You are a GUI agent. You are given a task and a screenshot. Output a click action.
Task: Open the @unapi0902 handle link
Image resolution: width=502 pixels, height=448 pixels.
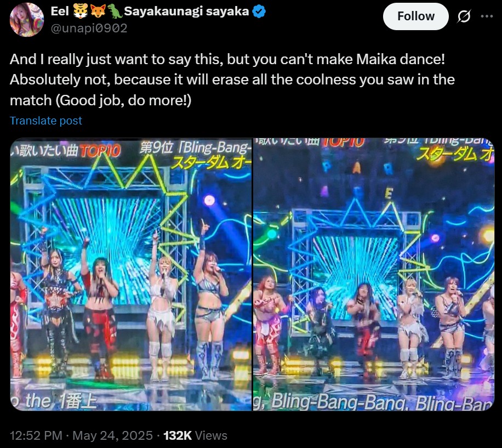pos(89,28)
